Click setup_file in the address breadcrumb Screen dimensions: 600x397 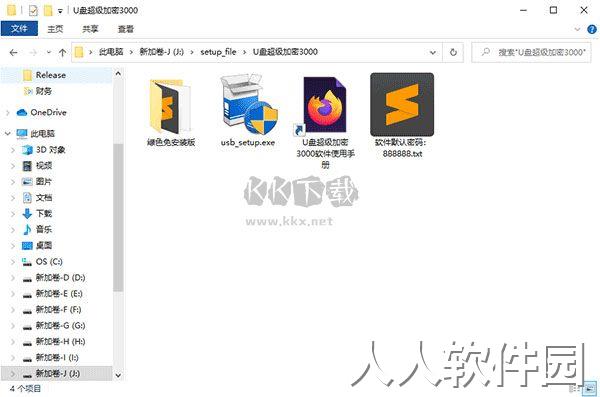pos(218,52)
